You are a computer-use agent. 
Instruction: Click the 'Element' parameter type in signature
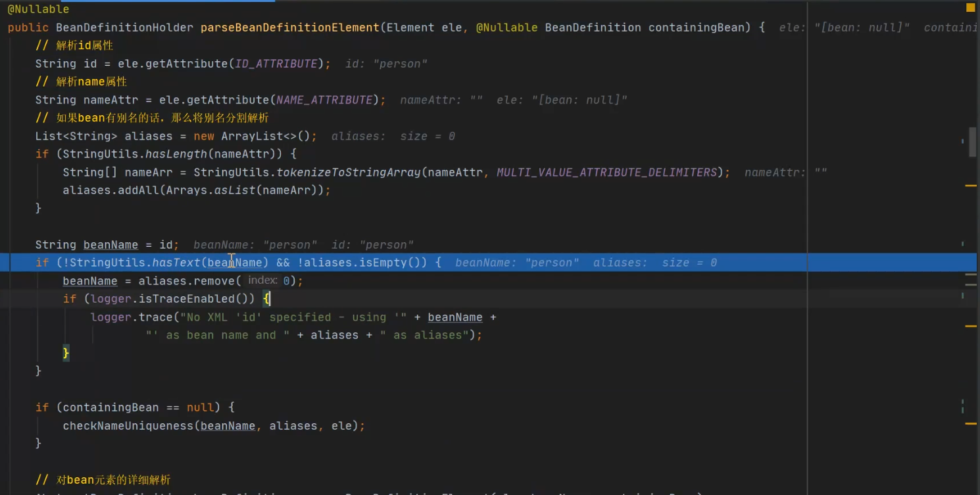click(x=410, y=28)
